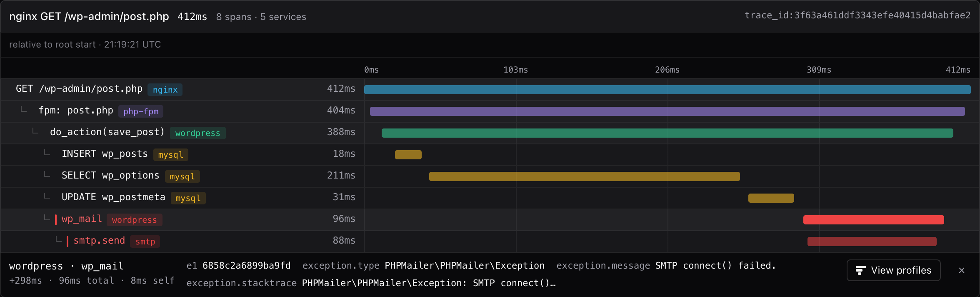Click the 96ms duration of wp_mail
The width and height of the screenshot is (980, 297).
pyautogui.click(x=344, y=219)
